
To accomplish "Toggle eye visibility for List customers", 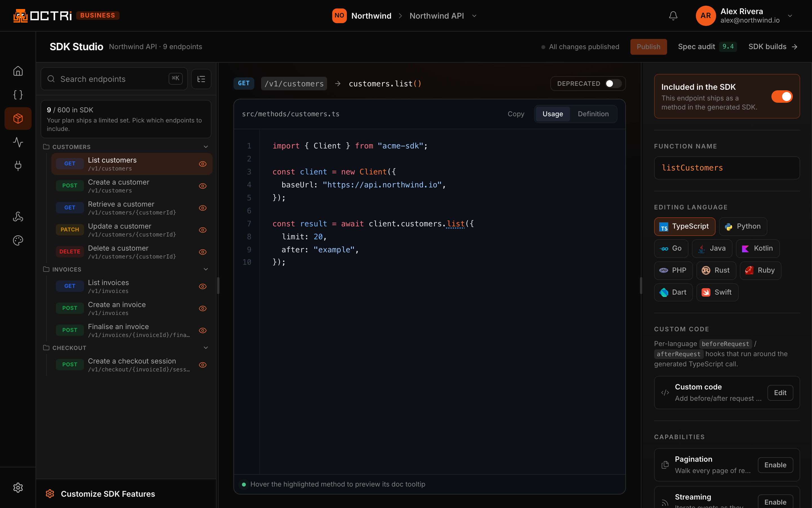I will 203,164.
